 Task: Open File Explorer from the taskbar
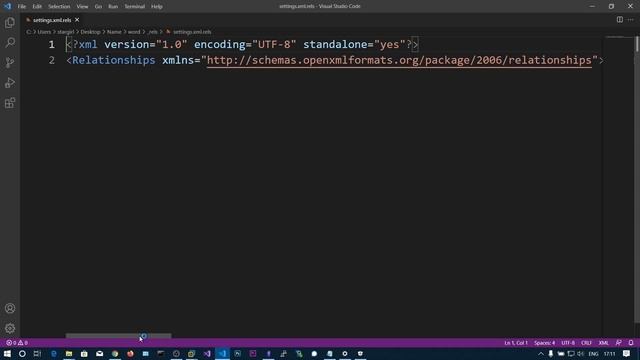coord(69,353)
